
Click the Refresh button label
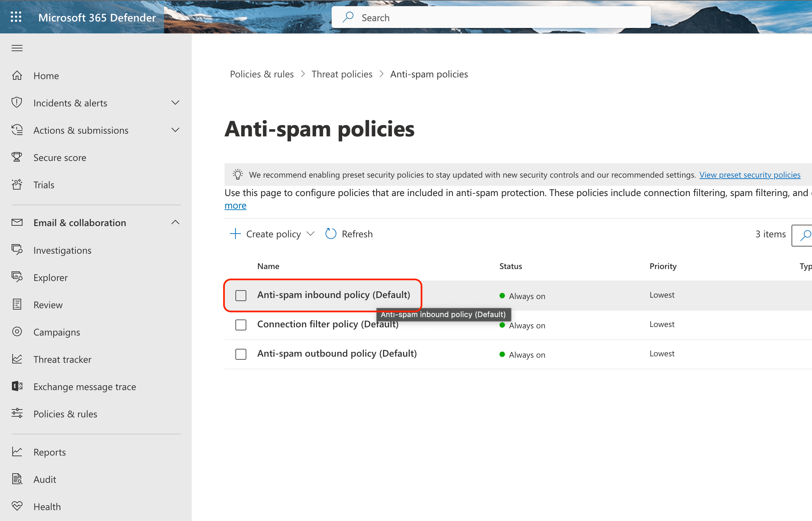tap(357, 234)
